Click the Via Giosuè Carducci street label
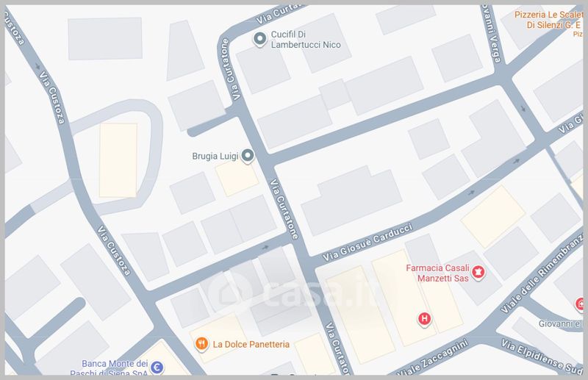The height and width of the screenshot is (380, 588). pos(367,242)
